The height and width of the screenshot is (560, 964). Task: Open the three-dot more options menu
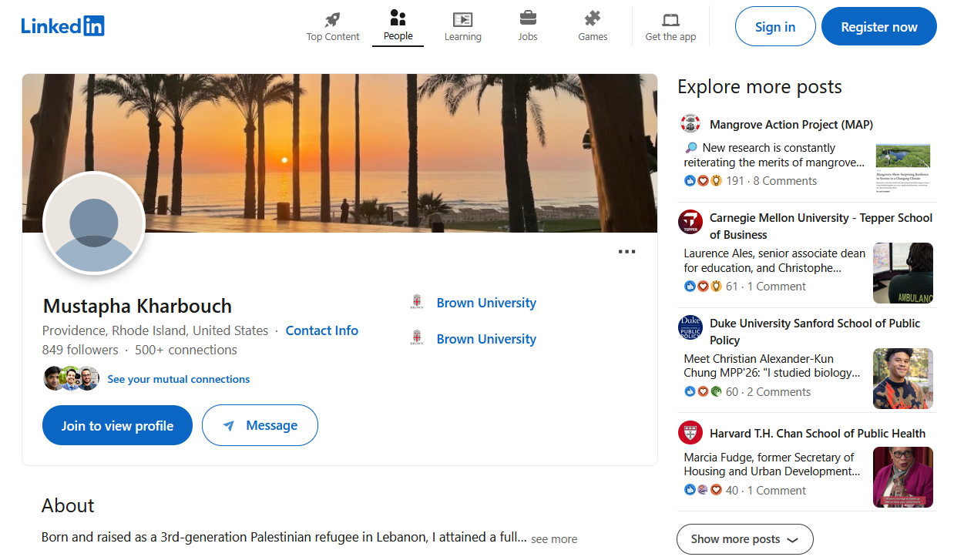(627, 251)
